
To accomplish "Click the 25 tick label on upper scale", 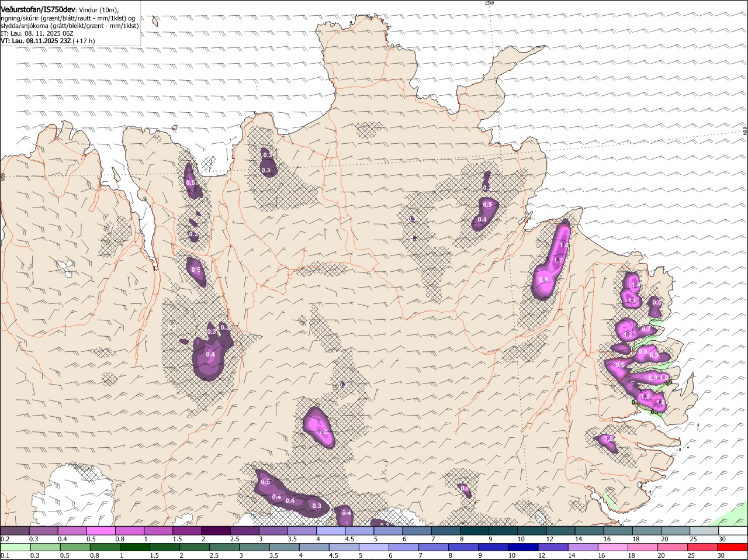I will pos(694,539).
